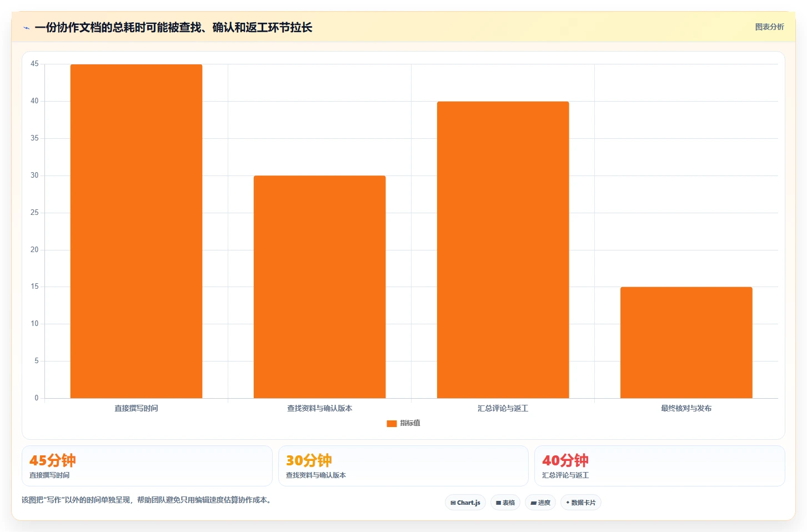Click the 汇总评论与返工 bar in the chart
The image size is (807, 532).
(503, 250)
